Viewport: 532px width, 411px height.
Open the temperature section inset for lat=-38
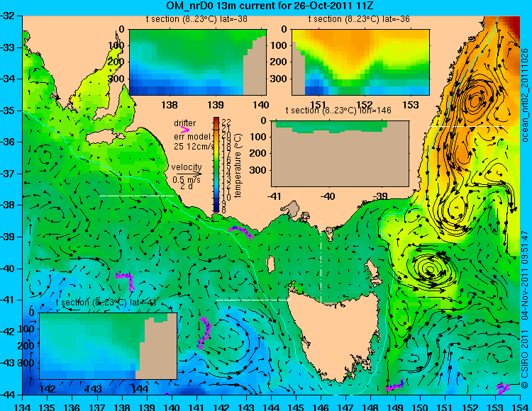coord(198,62)
